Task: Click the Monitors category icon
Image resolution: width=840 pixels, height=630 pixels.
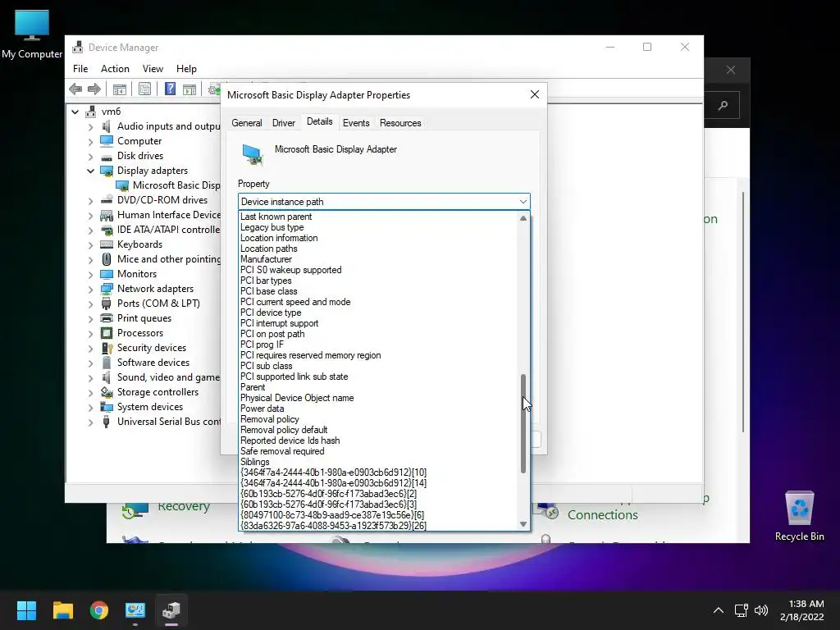Action: (107, 274)
